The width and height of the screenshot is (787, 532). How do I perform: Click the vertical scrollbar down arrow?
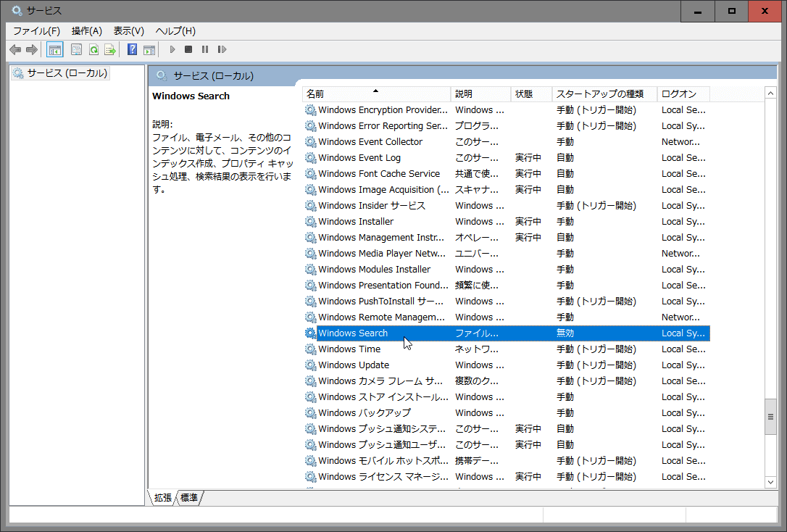[770, 481]
